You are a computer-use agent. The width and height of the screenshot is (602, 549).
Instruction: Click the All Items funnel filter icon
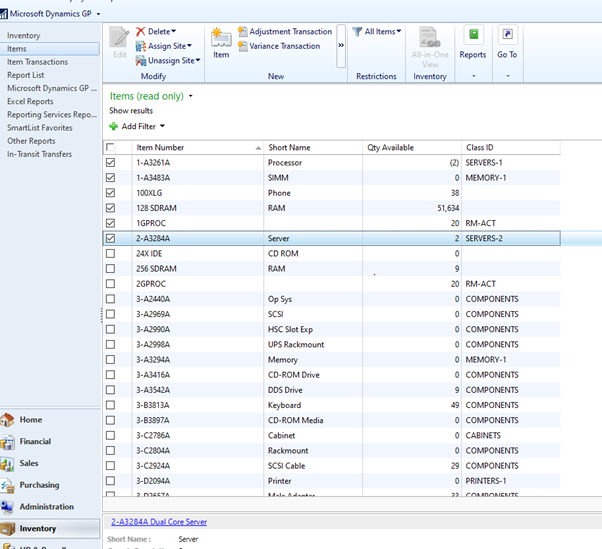[357, 31]
